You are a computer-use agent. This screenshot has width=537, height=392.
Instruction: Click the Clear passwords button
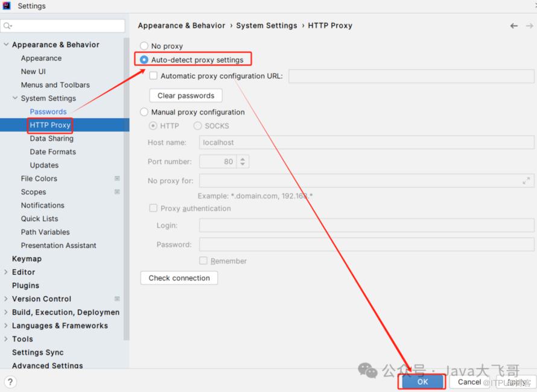pos(186,95)
